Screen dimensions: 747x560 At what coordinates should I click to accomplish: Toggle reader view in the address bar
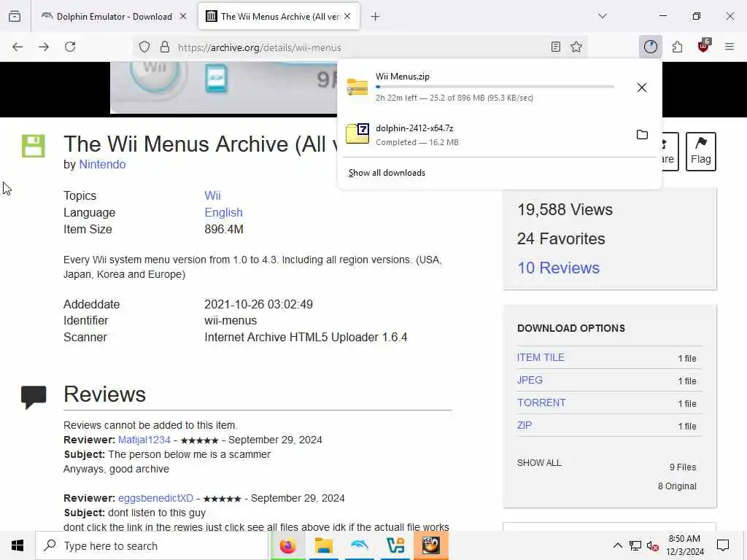click(x=555, y=47)
